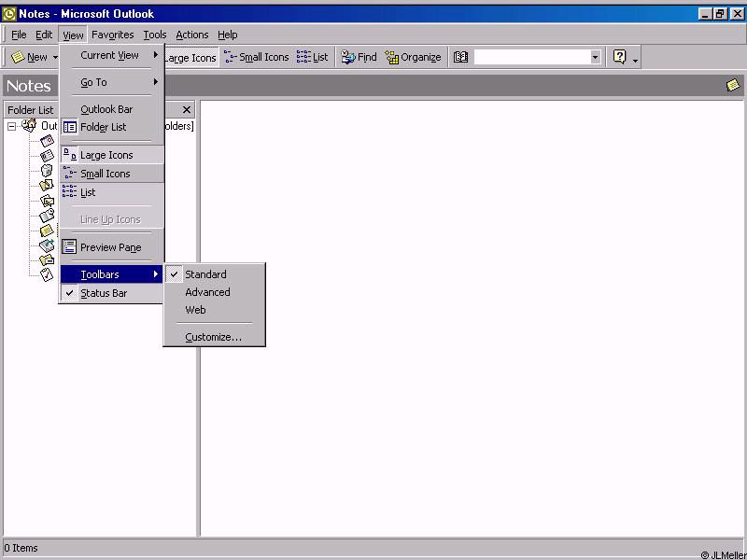Close the Folder List pane

click(186, 110)
